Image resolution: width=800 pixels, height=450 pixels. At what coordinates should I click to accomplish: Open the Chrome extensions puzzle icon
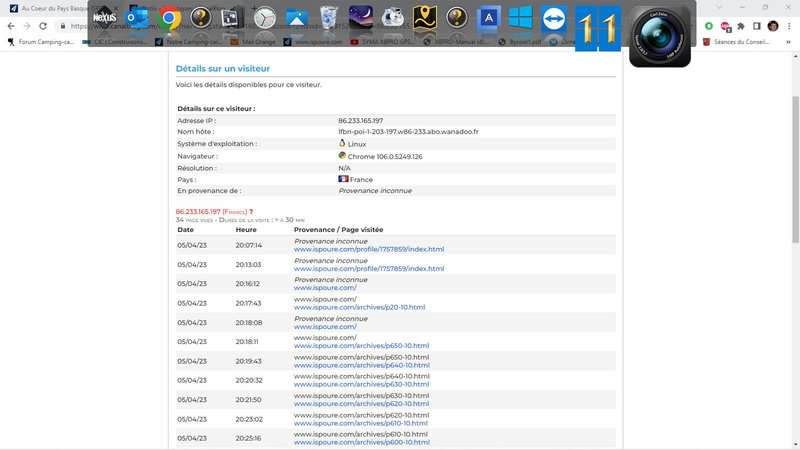tap(741, 26)
